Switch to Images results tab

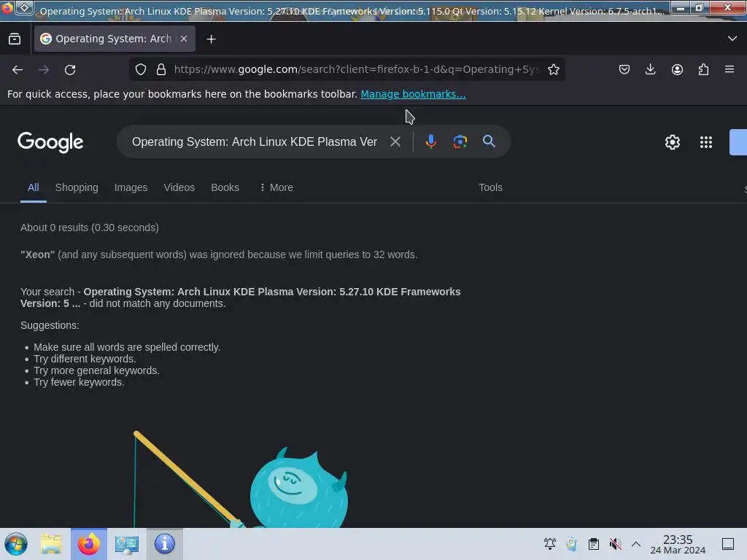click(x=131, y=187)
